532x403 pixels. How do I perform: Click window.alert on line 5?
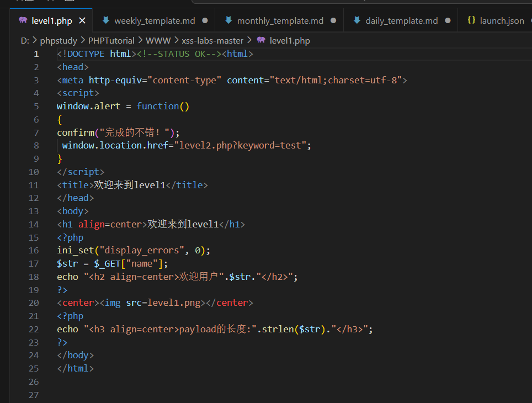point(88,106)
